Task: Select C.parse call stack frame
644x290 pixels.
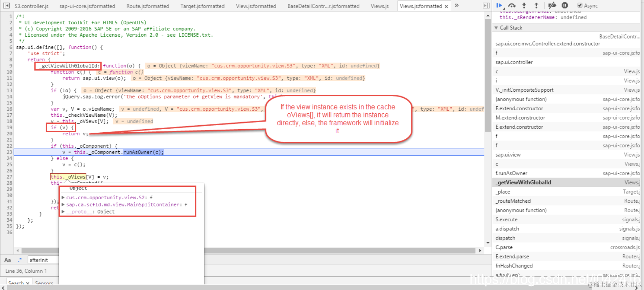Action: pos(567,247)
